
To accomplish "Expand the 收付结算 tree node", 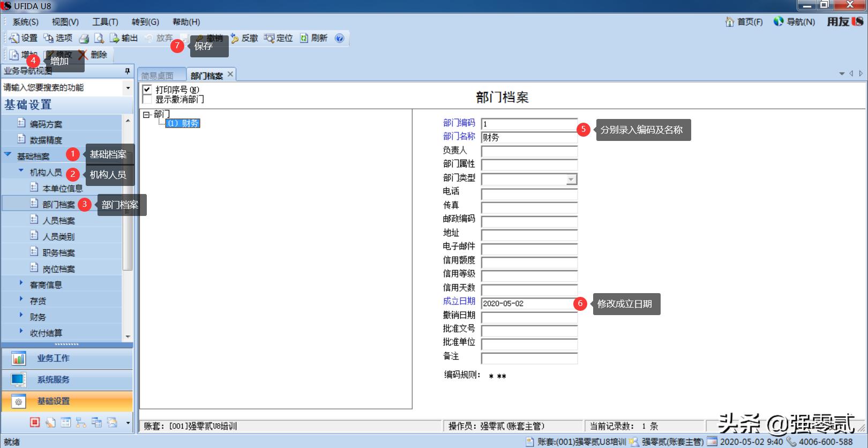I will pyautogui.click(x=21, y=331).
